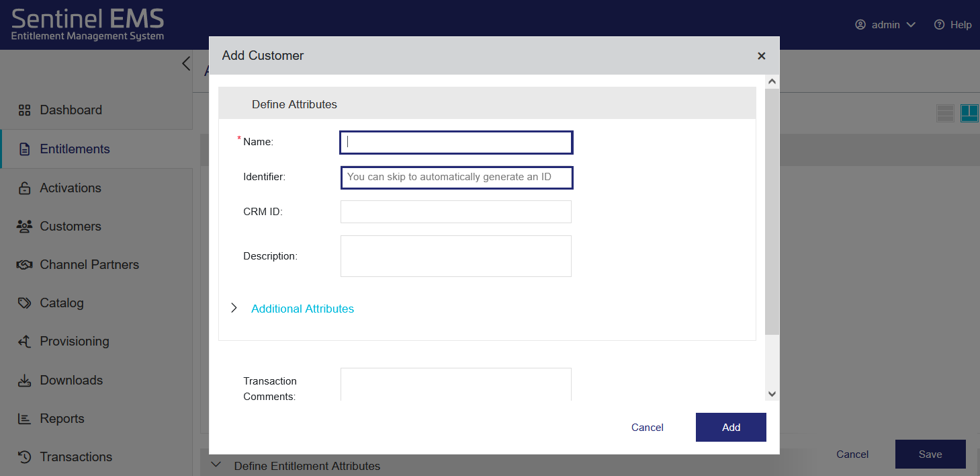Viewport: 980px width, 476px height.
Task: Open the Dashboard icon in the sidebar
Action: 24,110
